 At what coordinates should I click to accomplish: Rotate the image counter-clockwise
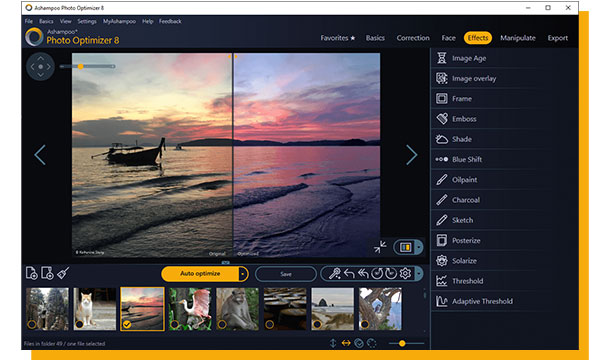[377, 274]
